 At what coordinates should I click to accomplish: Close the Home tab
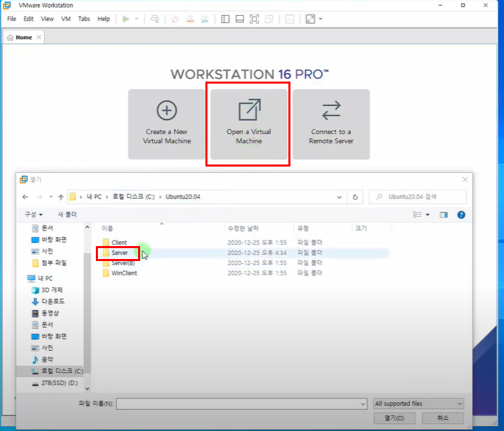(39, 37)
